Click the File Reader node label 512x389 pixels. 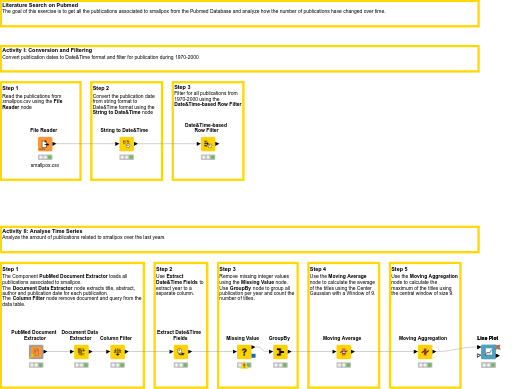44,130
